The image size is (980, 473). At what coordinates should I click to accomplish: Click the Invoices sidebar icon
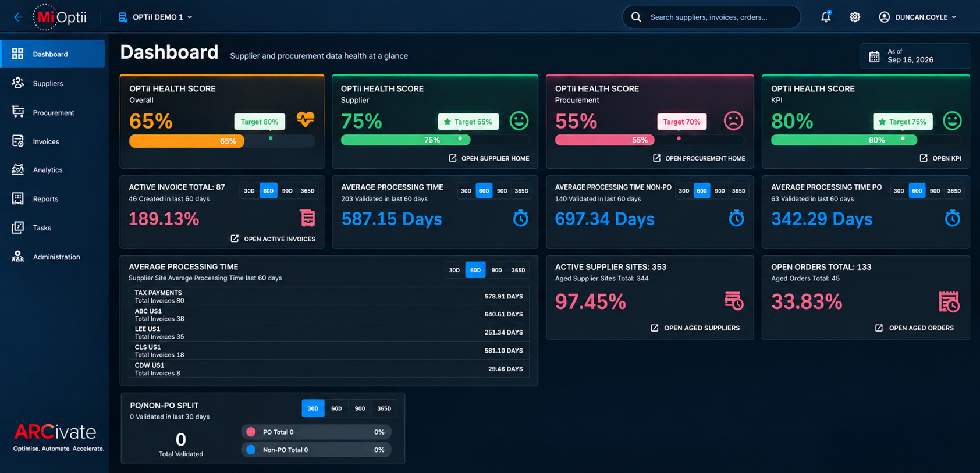[18, 141]
